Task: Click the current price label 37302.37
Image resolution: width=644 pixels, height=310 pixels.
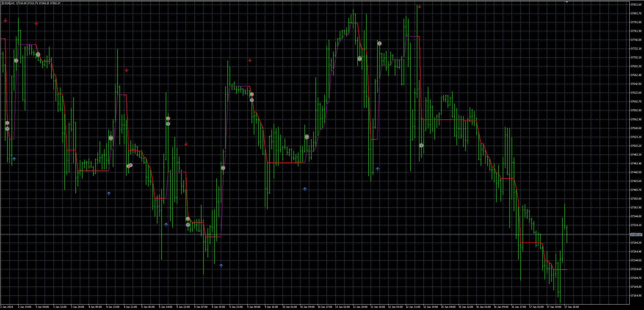Action: pyautogui.click(x=636, y=235)
